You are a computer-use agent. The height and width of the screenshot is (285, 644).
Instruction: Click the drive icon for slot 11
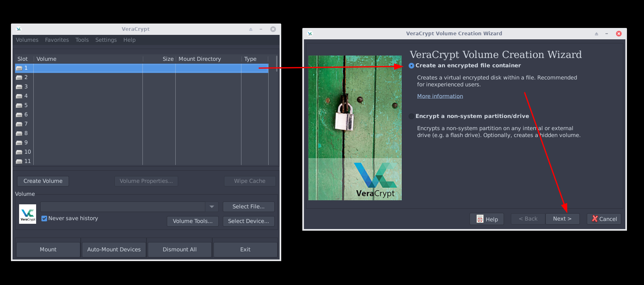19,161
